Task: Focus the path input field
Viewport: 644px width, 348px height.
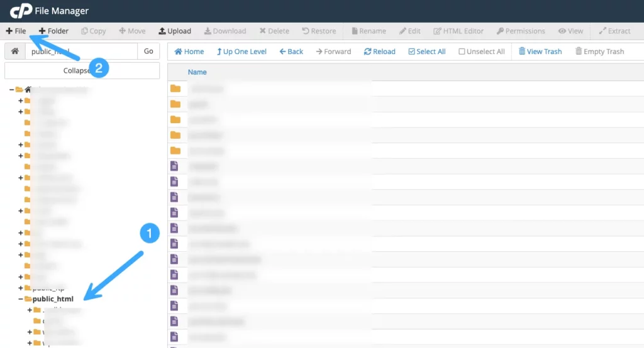Action: (x=81, y=52)
